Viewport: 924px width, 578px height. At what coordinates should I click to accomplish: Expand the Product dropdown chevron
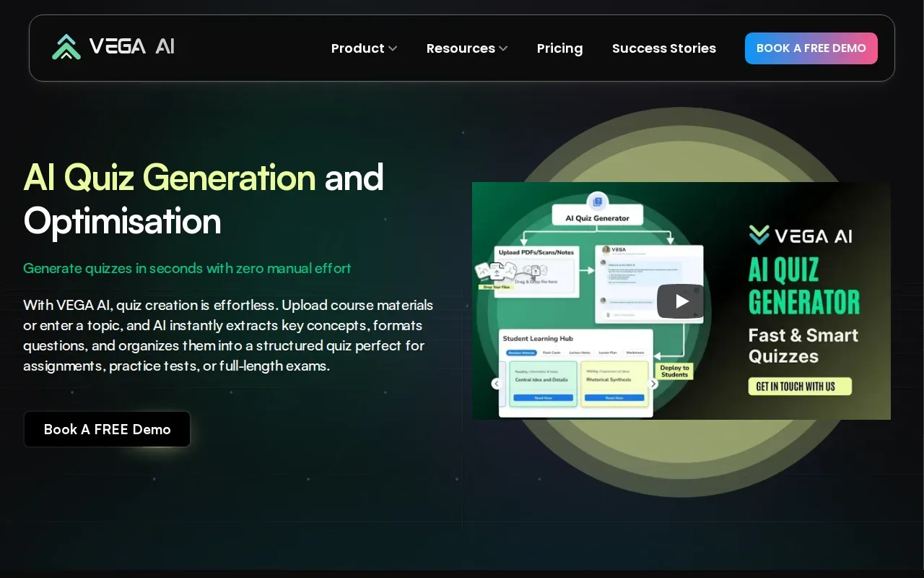(x=393, y=48)
